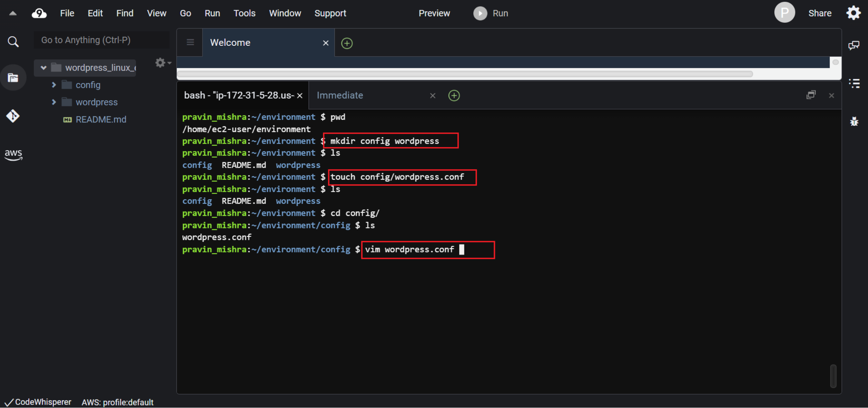
Task: Open the AWS Cloud9 logo menu
Action: 39,13
